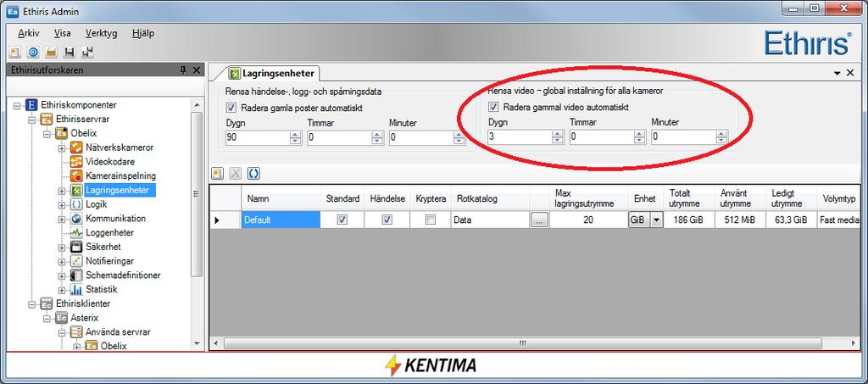Click the Max lagringsutrymme column header
Viewport: 868px width, 384px height.
pos(588,198)
